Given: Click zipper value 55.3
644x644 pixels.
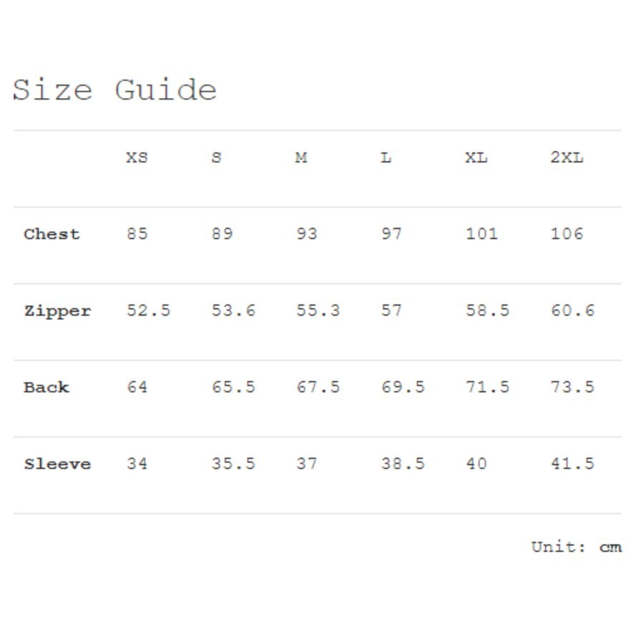Looking at the screenshot, I should pos(318,311).
